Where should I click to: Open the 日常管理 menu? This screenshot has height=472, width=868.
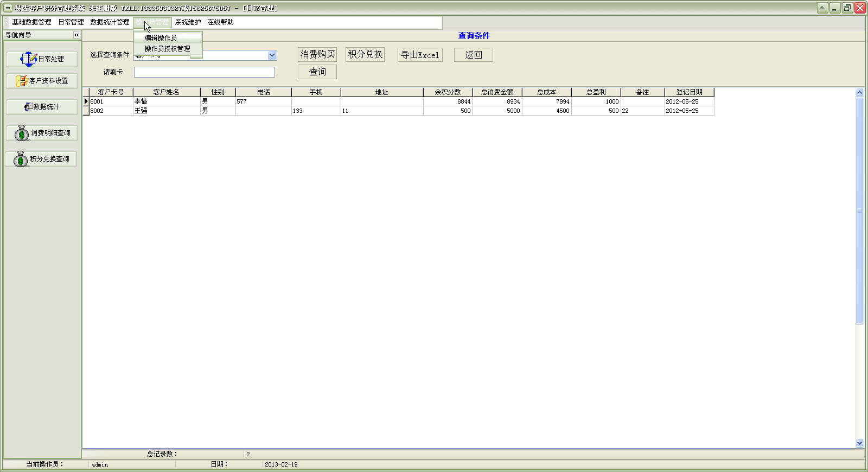71,22
